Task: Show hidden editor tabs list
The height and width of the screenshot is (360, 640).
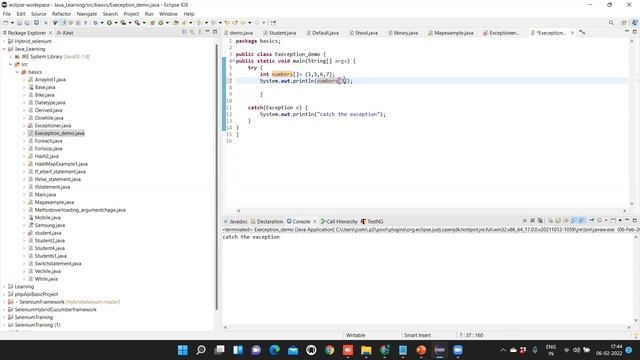Action: click(582, 33)
